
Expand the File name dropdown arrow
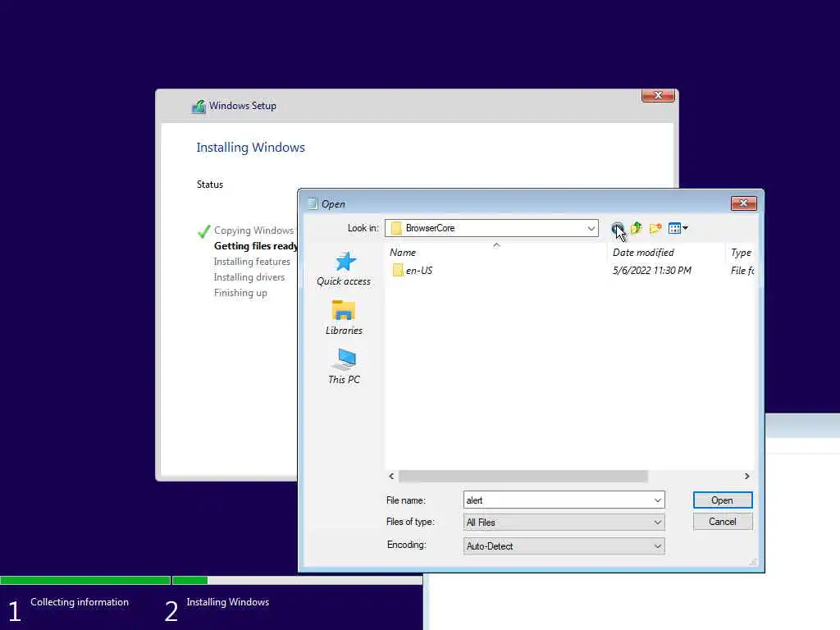tap(657, 500)
